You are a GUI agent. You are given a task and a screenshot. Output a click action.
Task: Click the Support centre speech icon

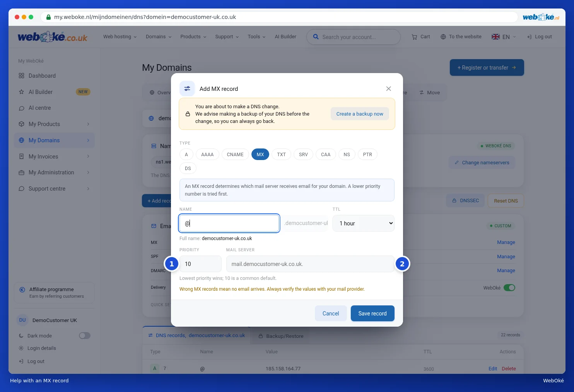click(x=22, y=189)
